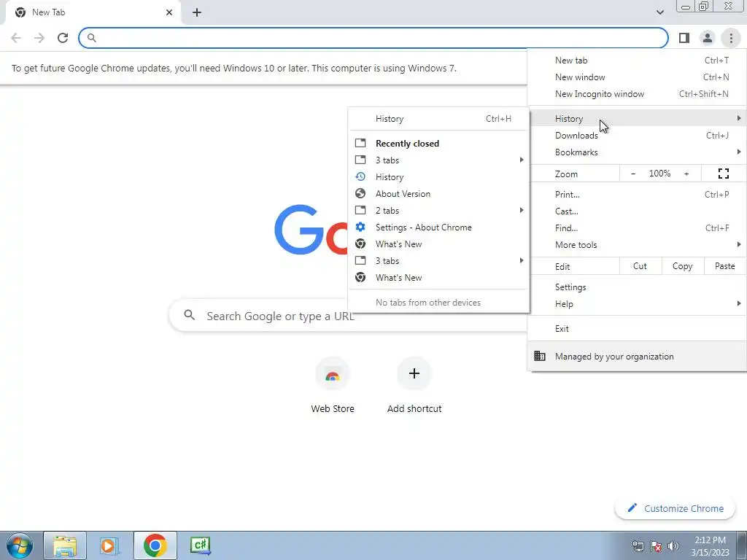Open Windows Media Player taskbar icon
Image resolution: width=747 pixels, height=560 pixels.
point(109,545)
